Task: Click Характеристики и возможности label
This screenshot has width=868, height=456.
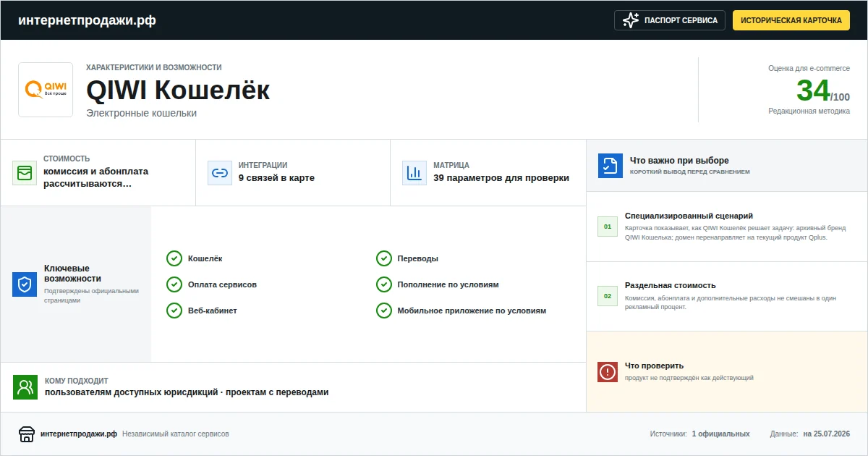Action: tap(154, 67)
